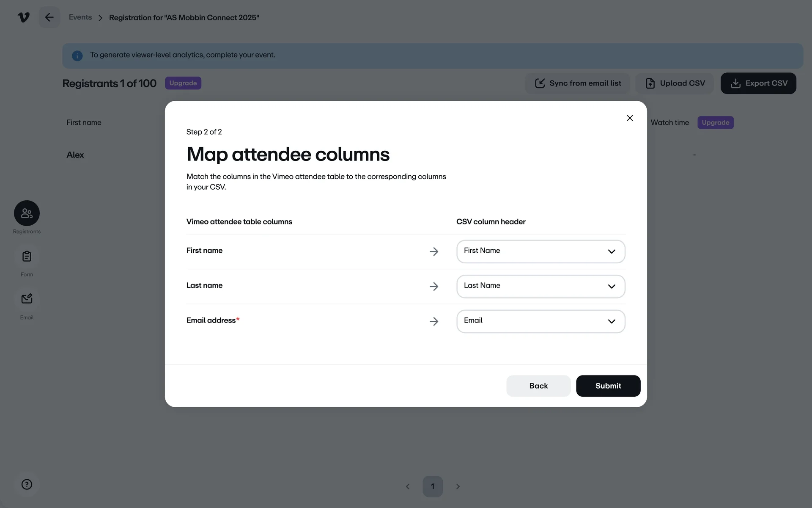
Task: Click Export CSV button
Action: click(x=758, y=83)
